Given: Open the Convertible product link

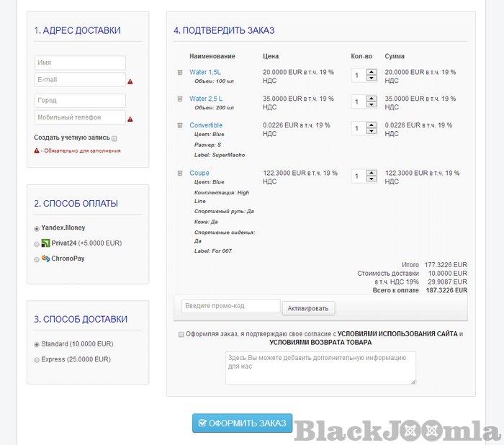Looking at the screenshot, I should pos(206,125).
